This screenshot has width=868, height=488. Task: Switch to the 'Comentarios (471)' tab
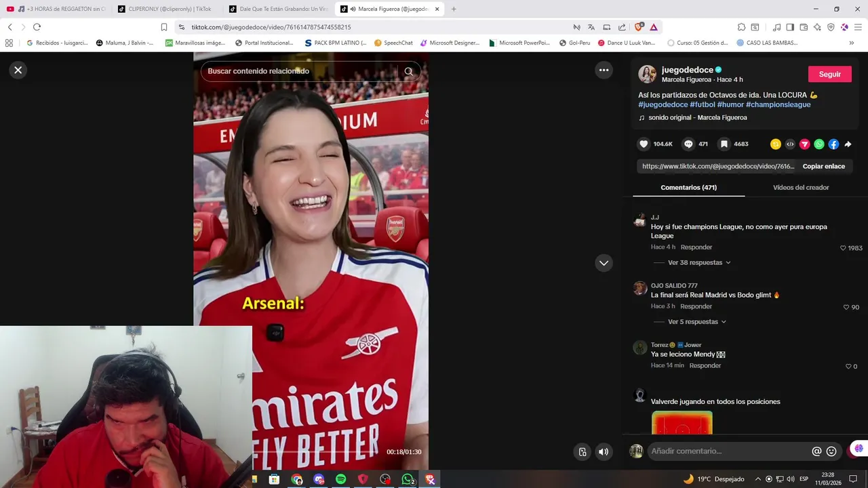[x=688, y=188]
